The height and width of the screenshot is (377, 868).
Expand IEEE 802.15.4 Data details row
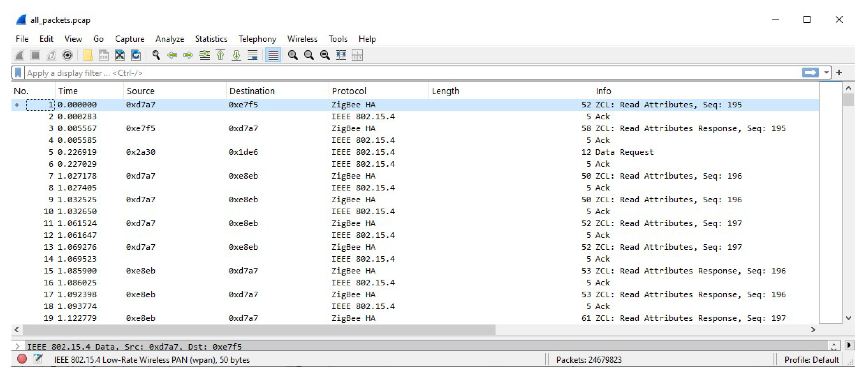[x=18, y=346]
